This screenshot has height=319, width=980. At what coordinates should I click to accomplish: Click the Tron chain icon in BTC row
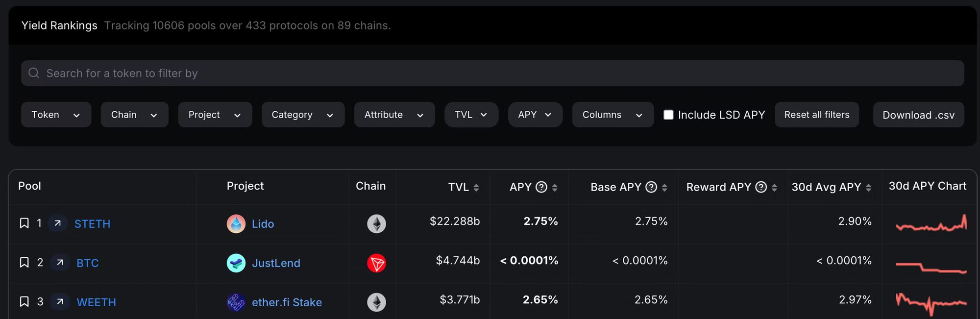376,263
